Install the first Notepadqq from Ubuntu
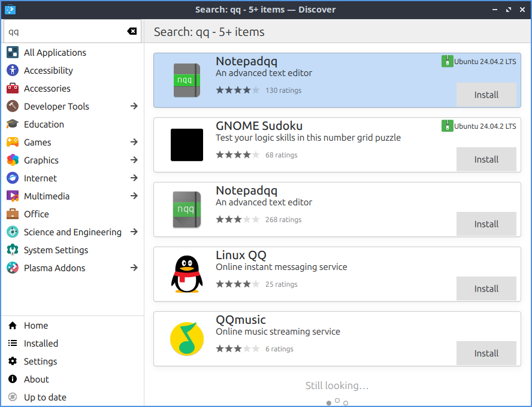The width and height of the screenshot is (532, 407). point(486,95)
